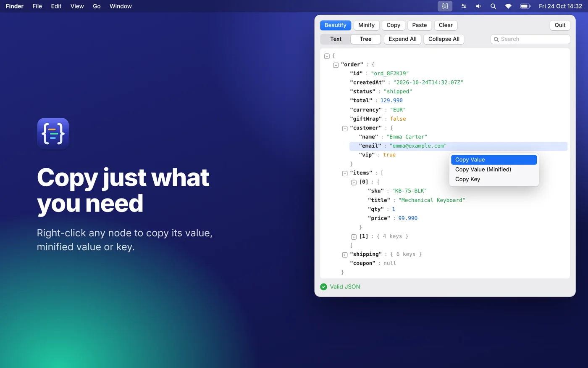Click the battery status icon
The height and width of the screenshot is (368, 588).
pos(525,6)
